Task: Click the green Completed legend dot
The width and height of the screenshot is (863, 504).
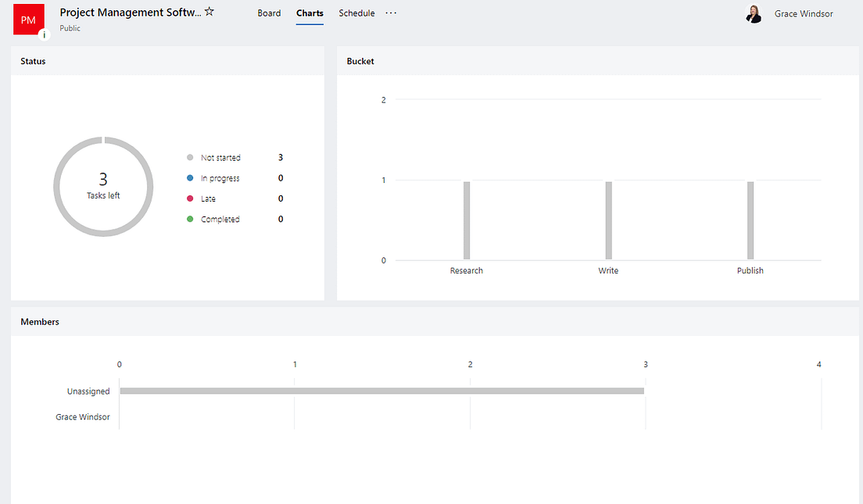Action: point(190,219)
